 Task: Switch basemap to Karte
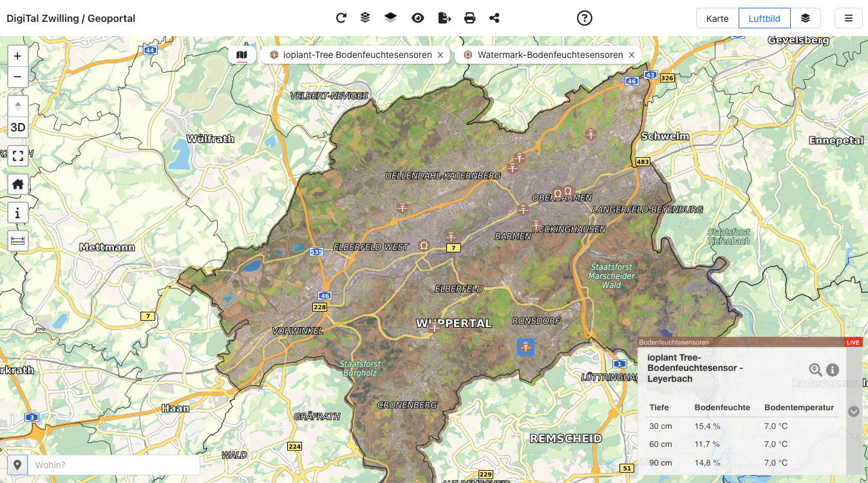717,18
